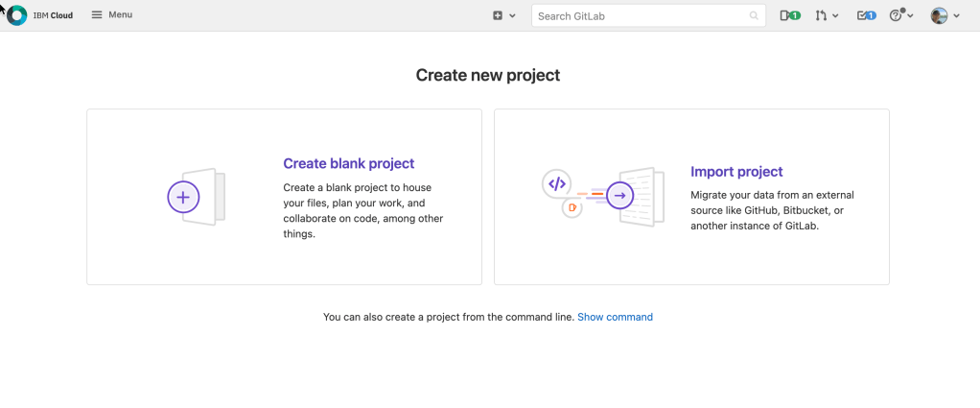The image size is (980, 408).
Task: Open the hamburger Menu
Action: [112, 15]
